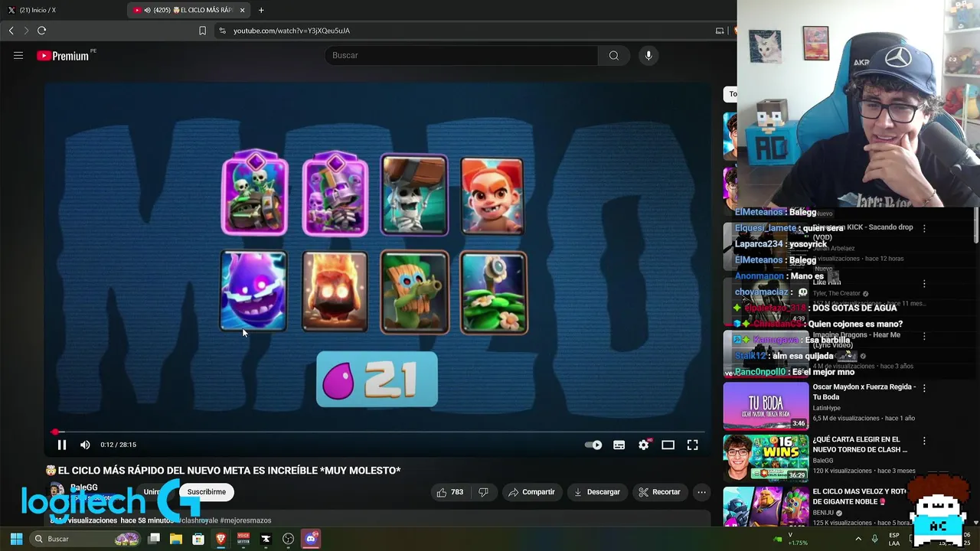Start voice search with microphone icon
This screenshot has height=551, width=980.
pyautogui.click(x=648, y=55)
